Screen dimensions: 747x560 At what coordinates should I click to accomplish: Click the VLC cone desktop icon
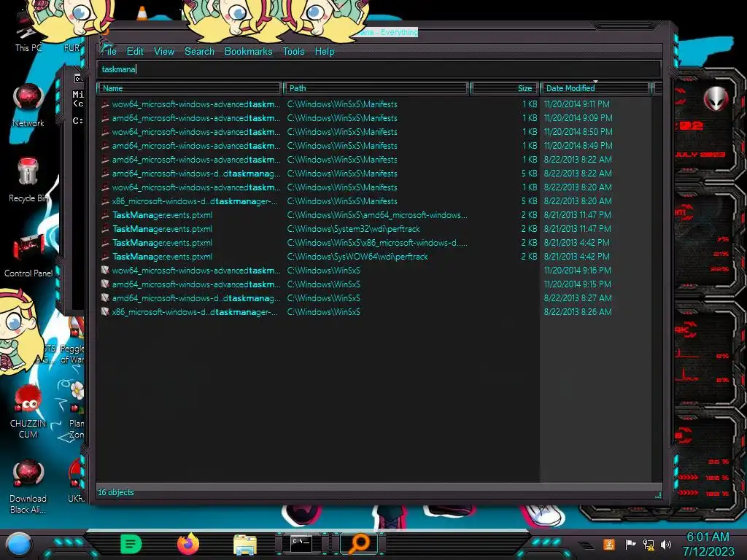pos(142,13)
